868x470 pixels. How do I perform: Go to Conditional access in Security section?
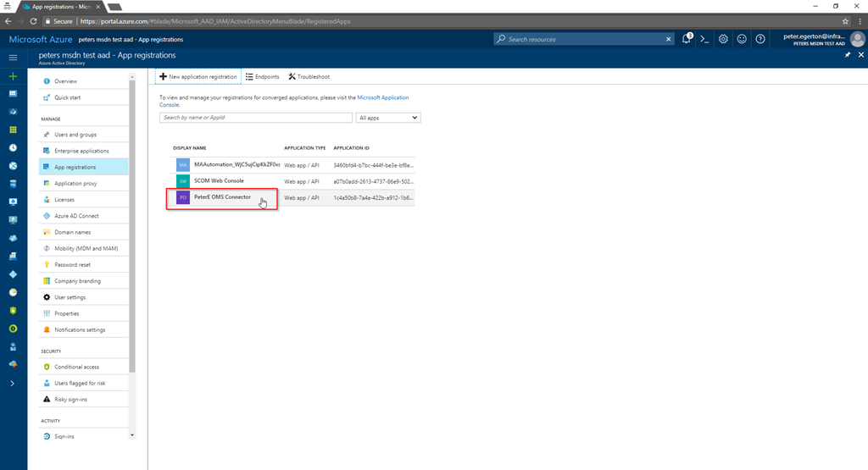(x=76, y=367)
